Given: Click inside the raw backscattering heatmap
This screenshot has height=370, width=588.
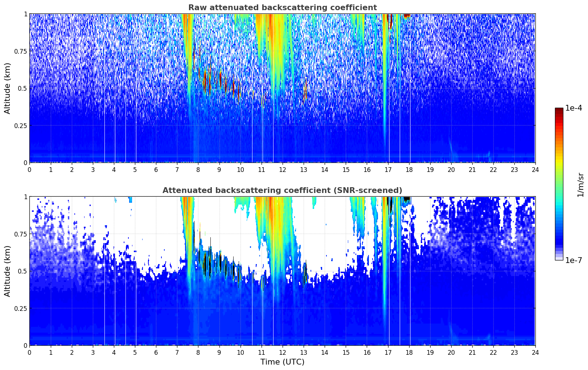Looking at the screenshot, I should point(282,88).
